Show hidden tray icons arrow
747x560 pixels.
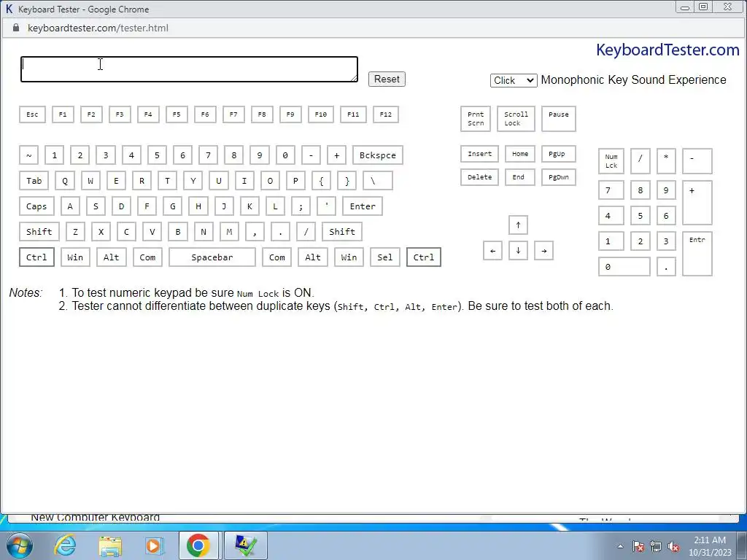620,547
